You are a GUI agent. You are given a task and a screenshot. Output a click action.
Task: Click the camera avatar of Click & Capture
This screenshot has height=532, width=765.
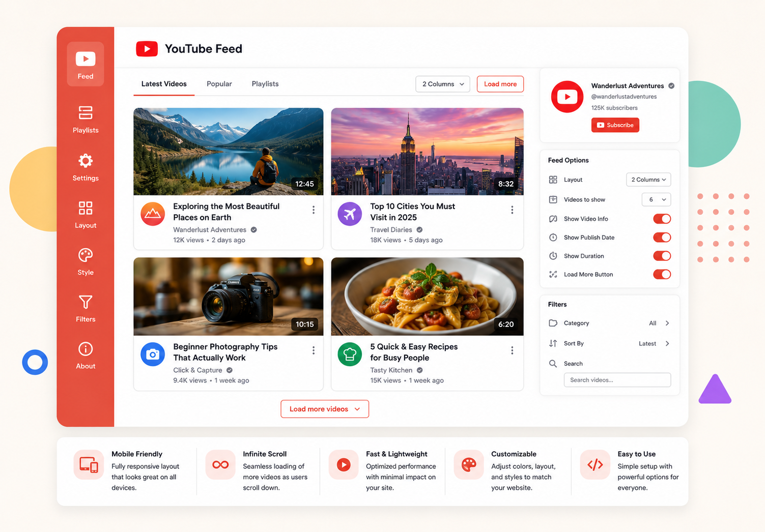coord(153,354)
